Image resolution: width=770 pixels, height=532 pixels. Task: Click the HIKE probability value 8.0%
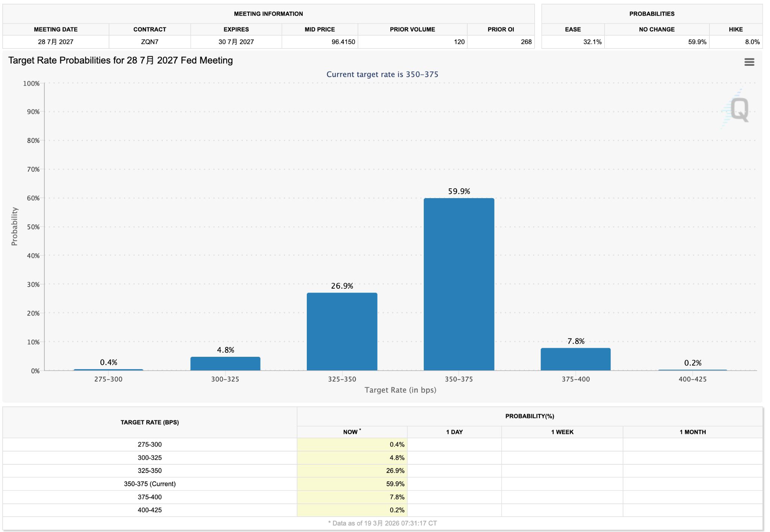(x=754, y=42)
